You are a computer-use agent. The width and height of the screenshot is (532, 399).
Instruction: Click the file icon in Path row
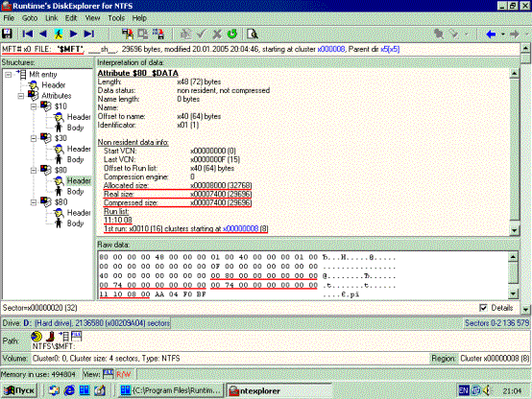(76, 337)
